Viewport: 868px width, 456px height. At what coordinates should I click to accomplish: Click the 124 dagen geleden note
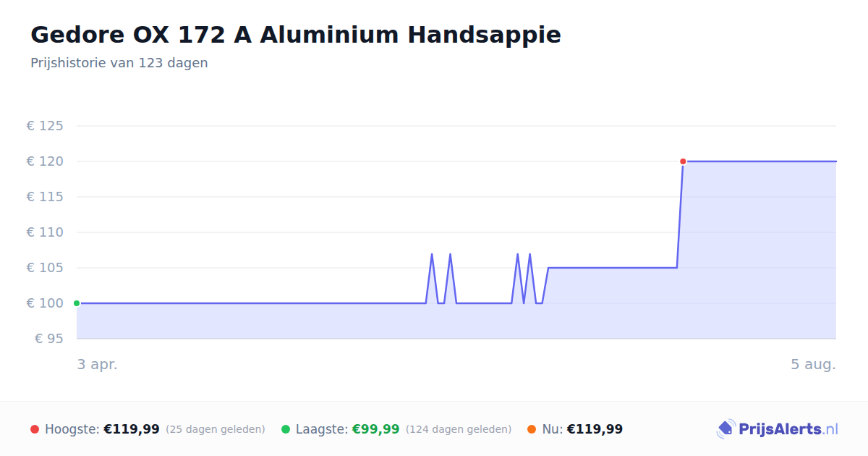459,429
